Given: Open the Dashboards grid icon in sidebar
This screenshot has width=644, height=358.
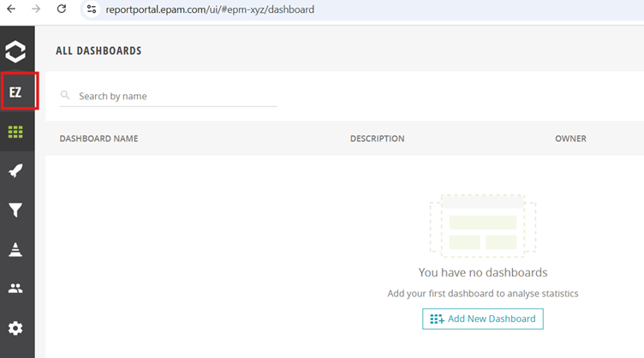Looking at the screenshot, I should pos(15,132).
